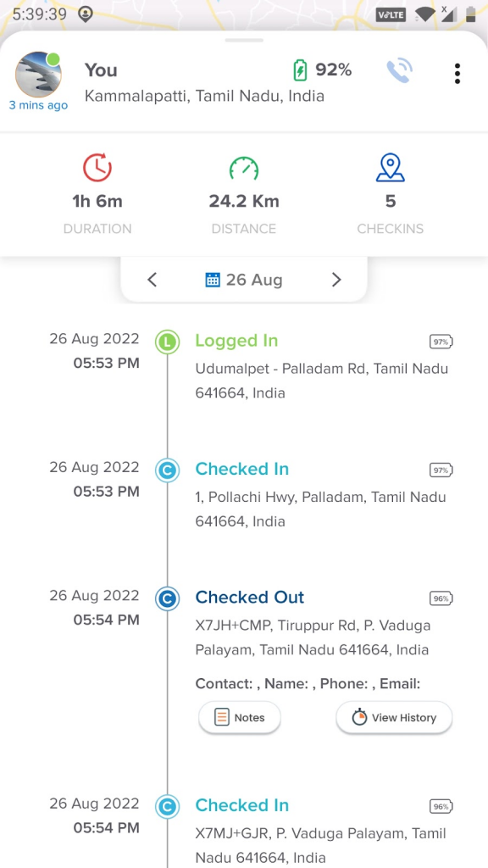Select the Checked Out timeline marker

click(167, 598)
